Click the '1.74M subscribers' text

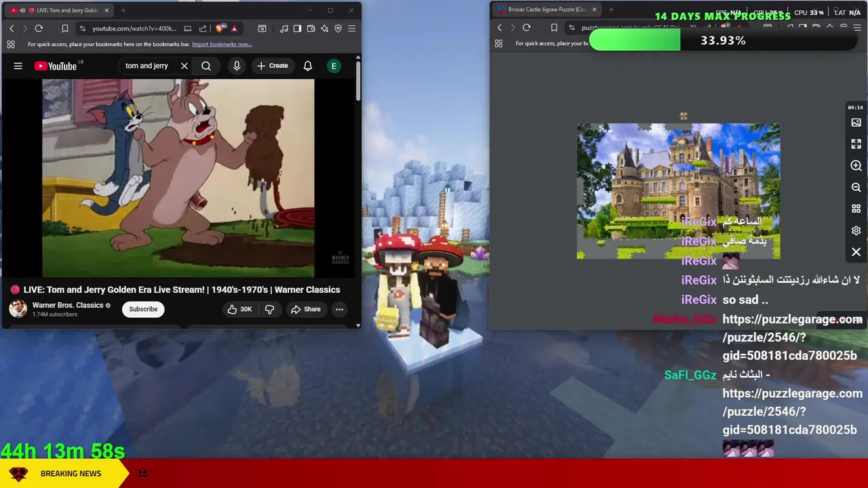(55, 314)
